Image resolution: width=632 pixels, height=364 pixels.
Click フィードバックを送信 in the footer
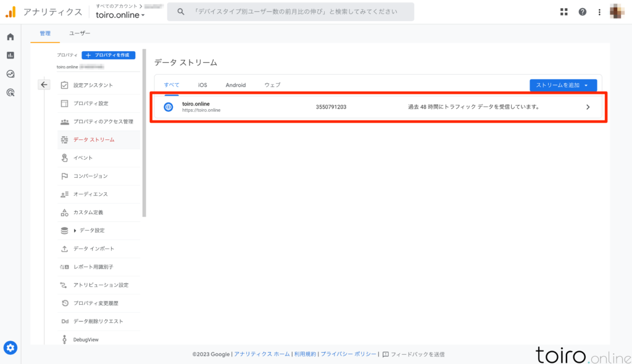pyautogui.click(x=414, y=354)
